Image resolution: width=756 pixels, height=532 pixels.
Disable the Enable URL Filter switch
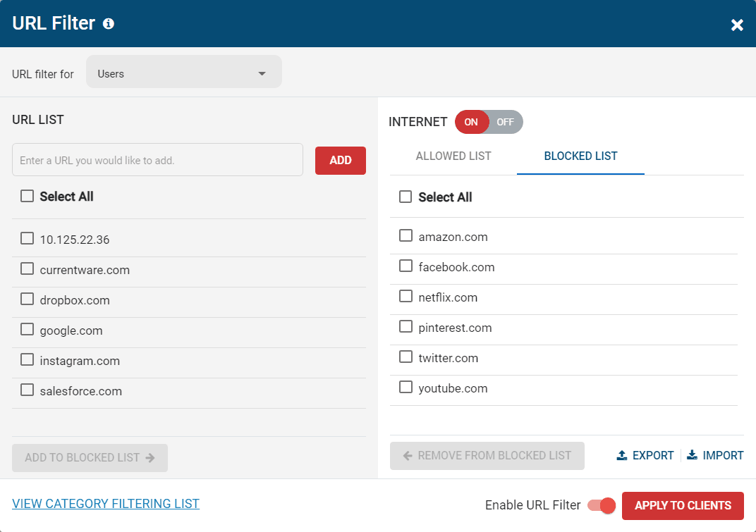(x=602, y=505)
